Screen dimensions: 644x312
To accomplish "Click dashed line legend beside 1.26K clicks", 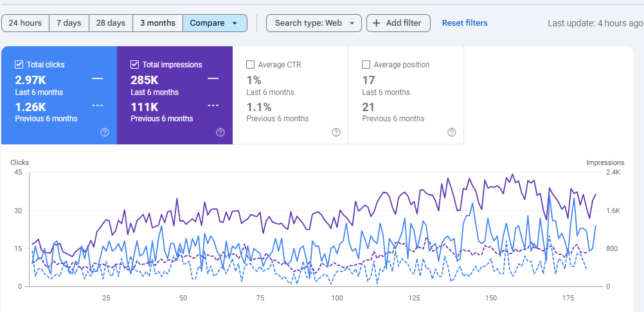I will [x=98, y=105].
